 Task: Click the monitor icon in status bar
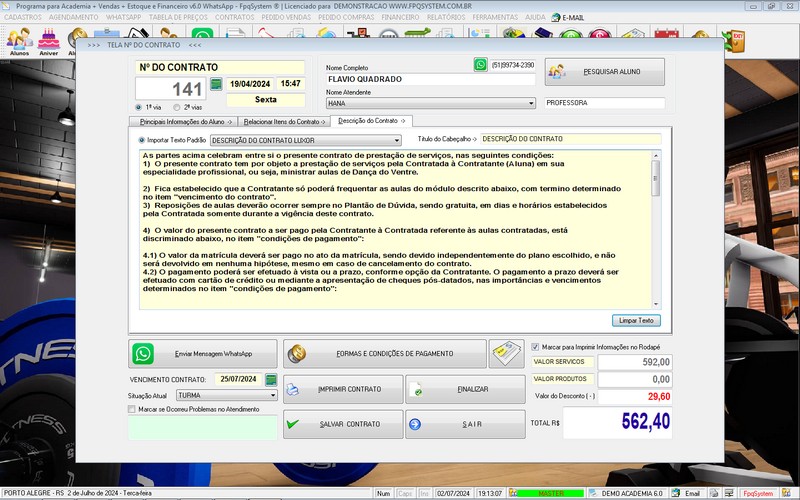(x=729, y=493)
